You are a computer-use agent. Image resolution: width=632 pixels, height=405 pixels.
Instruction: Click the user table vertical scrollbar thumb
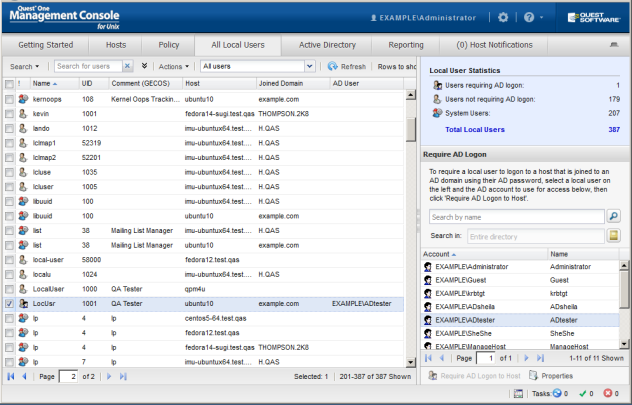coord(410,129)
